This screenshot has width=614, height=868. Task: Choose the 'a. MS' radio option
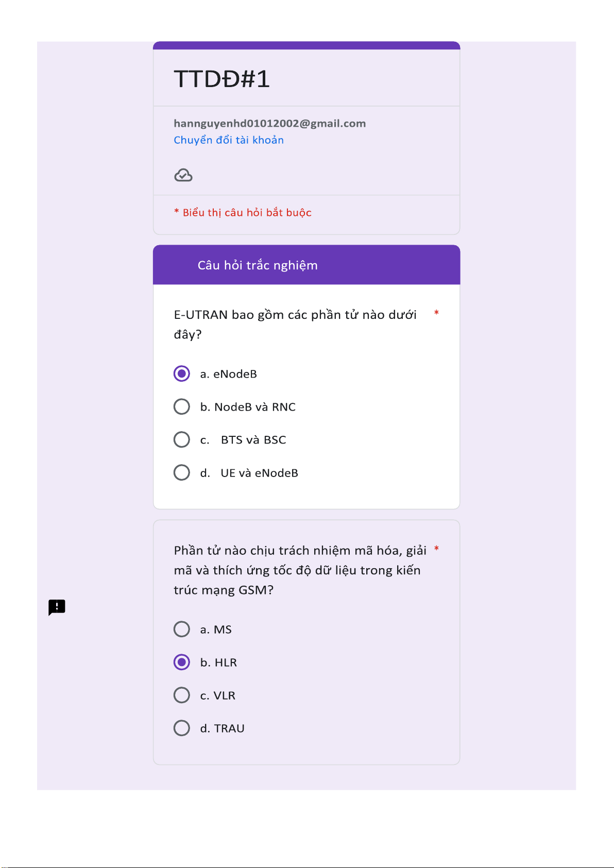(x=182, y=629)
